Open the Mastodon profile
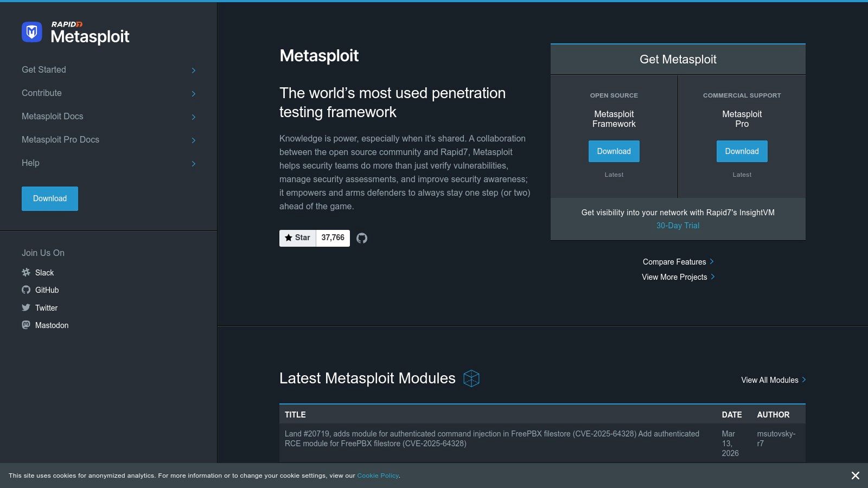 point(52,325)
